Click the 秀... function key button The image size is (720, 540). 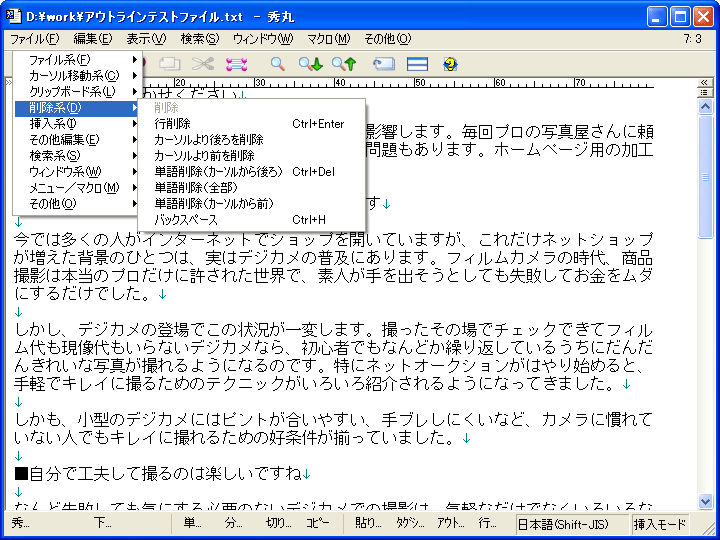click(x=21, y=523)
